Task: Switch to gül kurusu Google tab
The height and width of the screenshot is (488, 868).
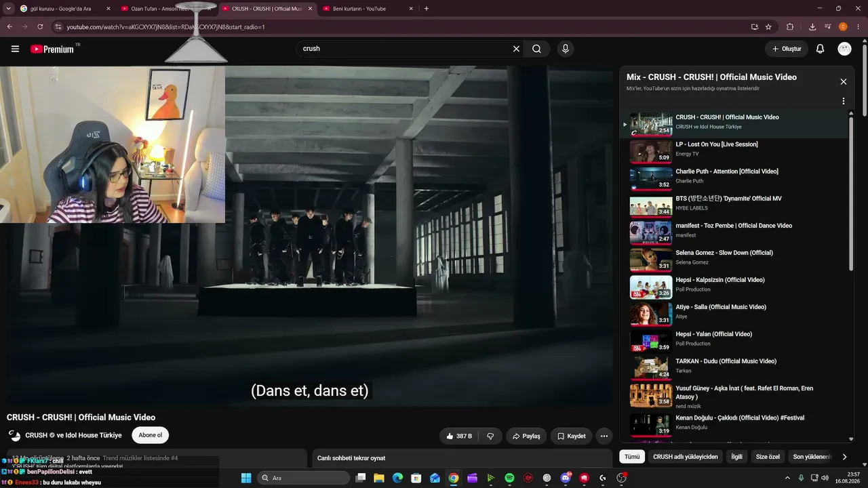Action: click(x=61, y=9)
